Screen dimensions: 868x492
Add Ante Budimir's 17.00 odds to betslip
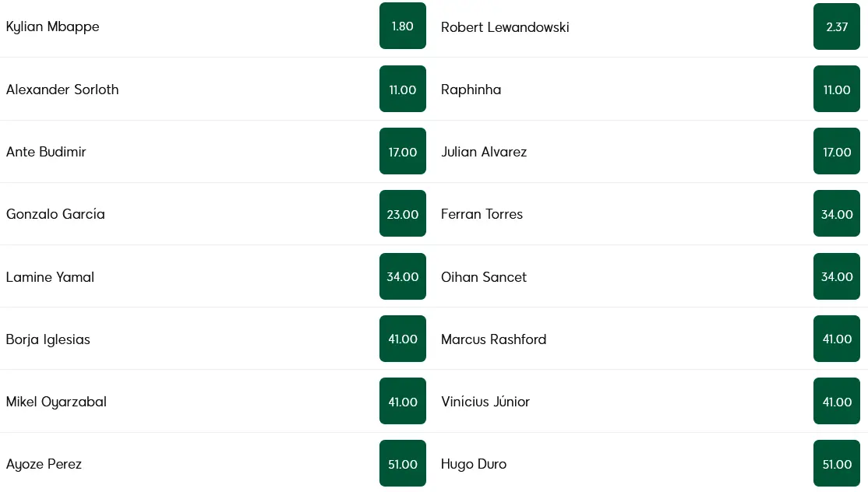[402, 152]
